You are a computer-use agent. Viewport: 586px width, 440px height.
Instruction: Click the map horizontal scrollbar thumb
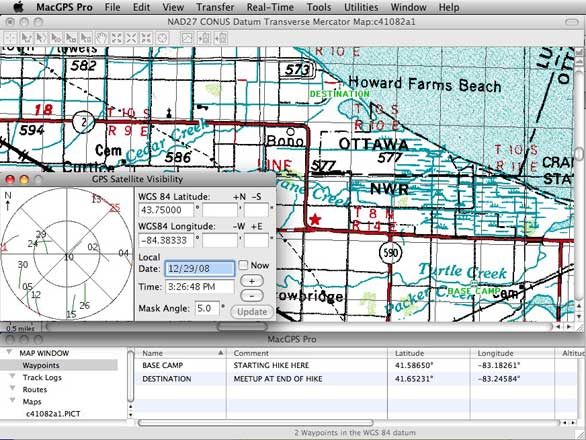point(242,326)
